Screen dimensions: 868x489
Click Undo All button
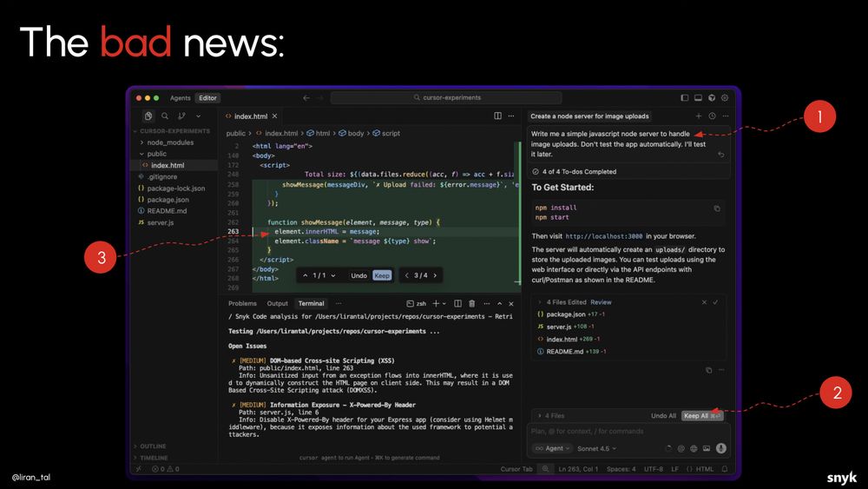[x=663, y=416]
